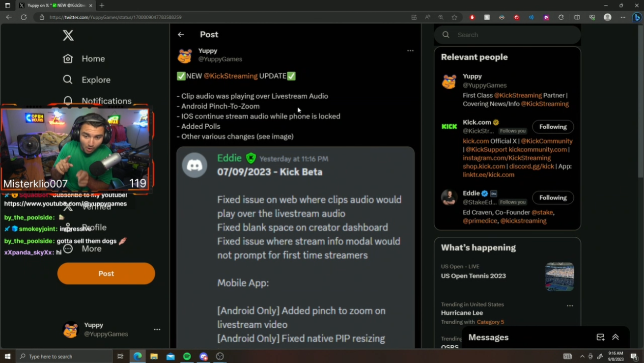Go to Home in the sidebar
Screen dimensions: 644x363
click(x=84, y=58)
